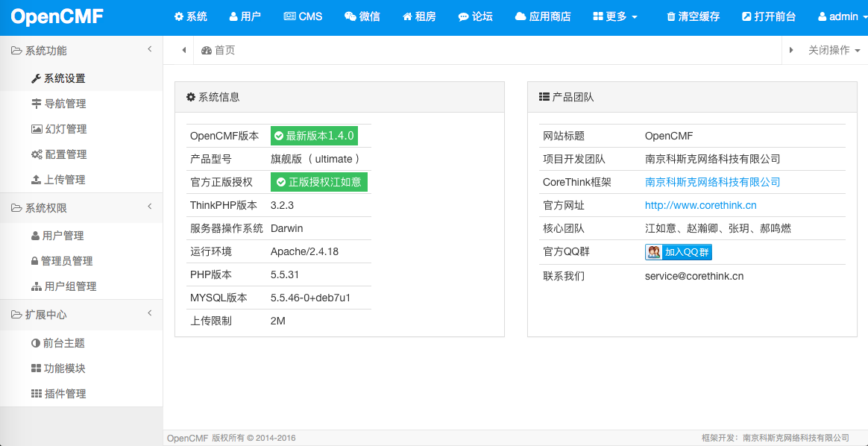Open 前台主题 in the sidebar
Image resolution: width=868 pixels, height=446 pixels.
click(81, 344)
